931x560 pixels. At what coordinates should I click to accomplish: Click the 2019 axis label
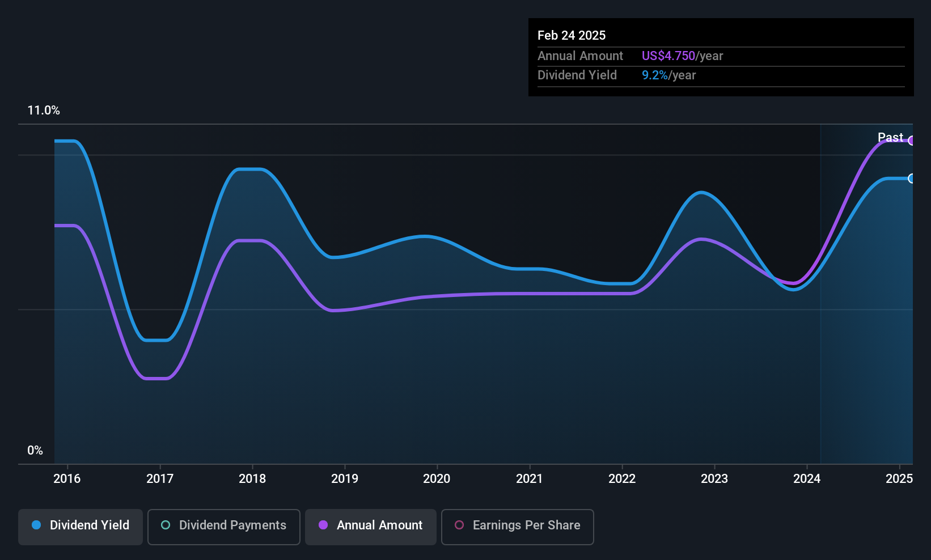345,478
